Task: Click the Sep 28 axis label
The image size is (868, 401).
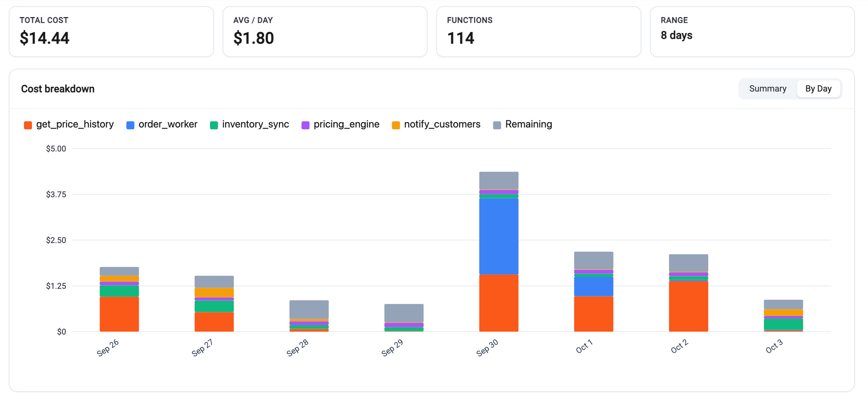Action: pyautogui.click(x=297, y=348)
